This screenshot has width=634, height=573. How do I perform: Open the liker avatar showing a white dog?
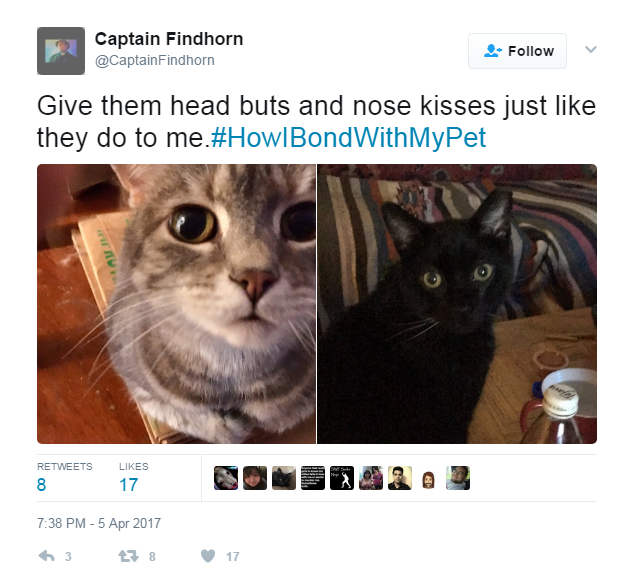pos(226,478)
